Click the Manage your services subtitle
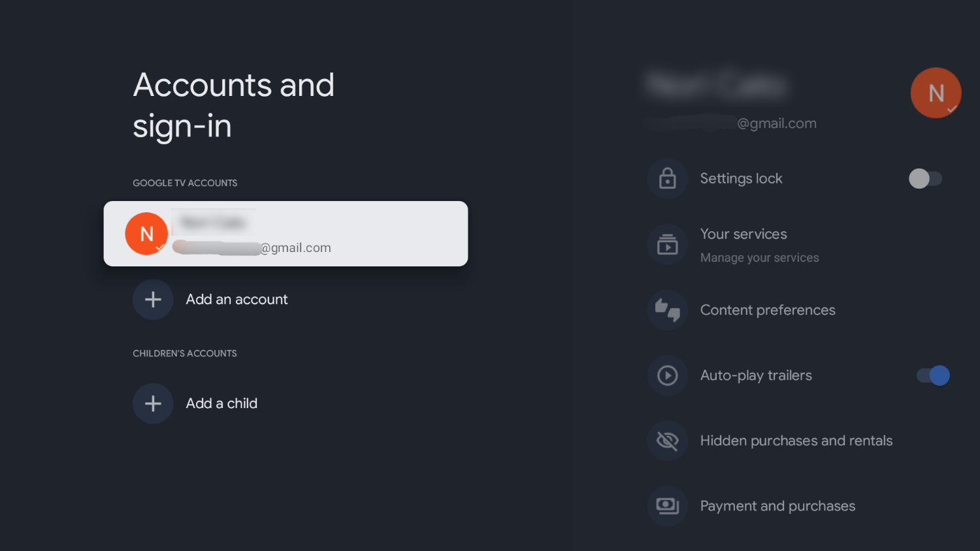This screenshot has width=980, height=551. [x=759, y=258]
